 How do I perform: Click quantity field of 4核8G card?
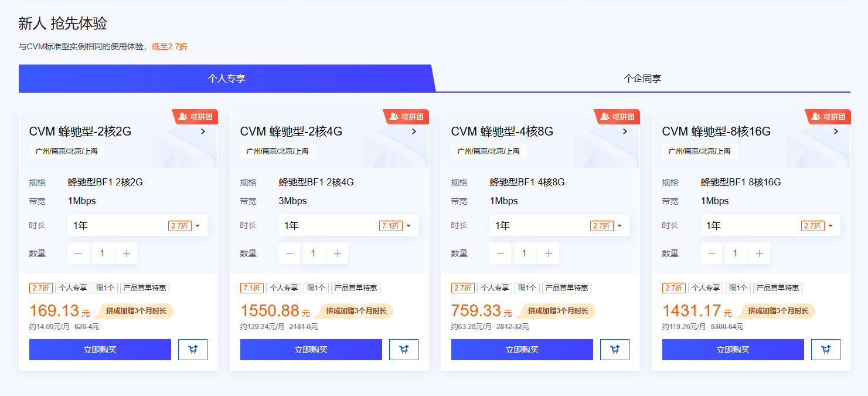coord(525,253)
